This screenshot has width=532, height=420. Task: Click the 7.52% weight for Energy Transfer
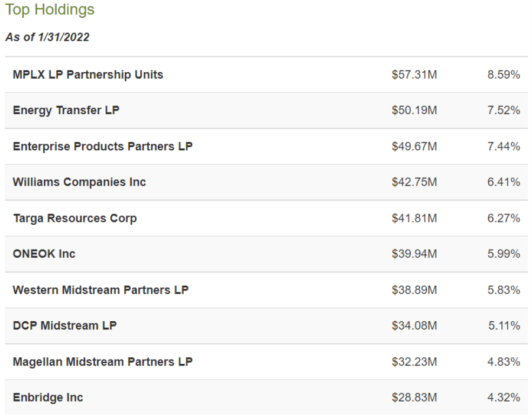pyautogui.click(x=504, y=110)
